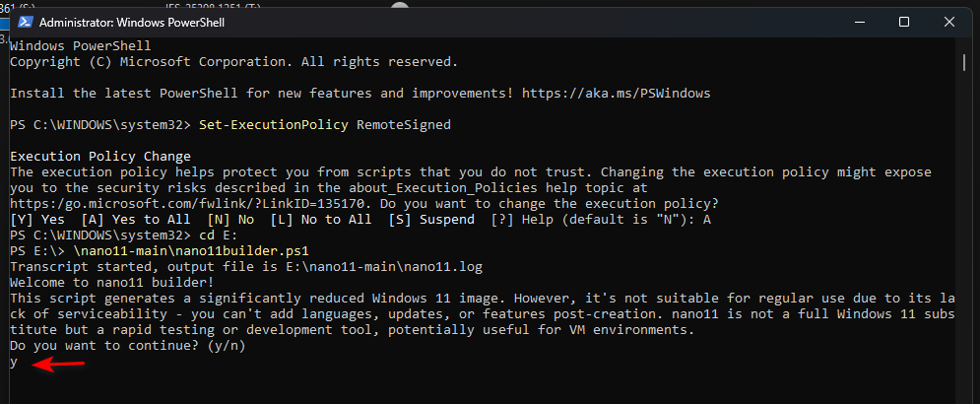Click the 'cd E:' command text
Screen dimensions: 980x404
[218, 236]
